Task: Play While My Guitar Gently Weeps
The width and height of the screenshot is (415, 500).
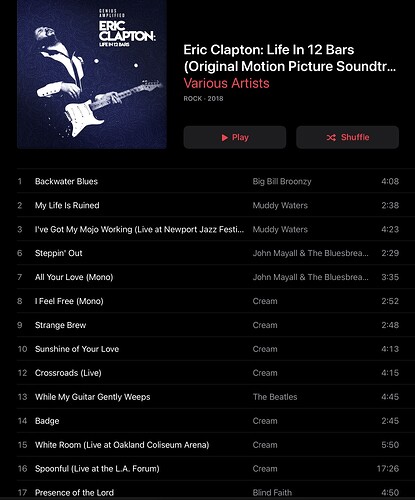Action: [x=208, y=397]
